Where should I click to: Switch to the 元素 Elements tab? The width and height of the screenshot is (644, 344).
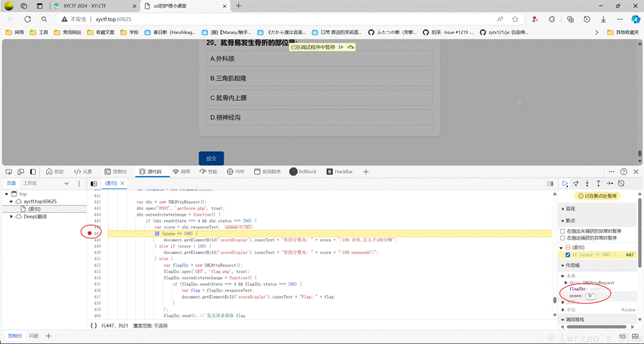(83, 172)
